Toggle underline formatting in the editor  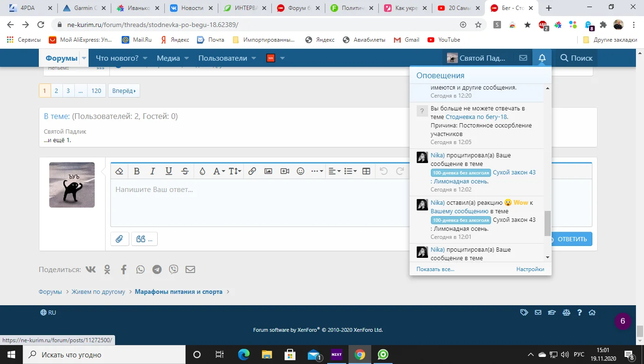coord(169,171)
